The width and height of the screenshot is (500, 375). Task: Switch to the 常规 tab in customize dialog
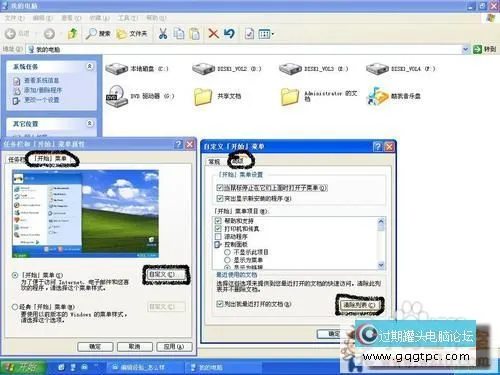[x=214, y=161]
